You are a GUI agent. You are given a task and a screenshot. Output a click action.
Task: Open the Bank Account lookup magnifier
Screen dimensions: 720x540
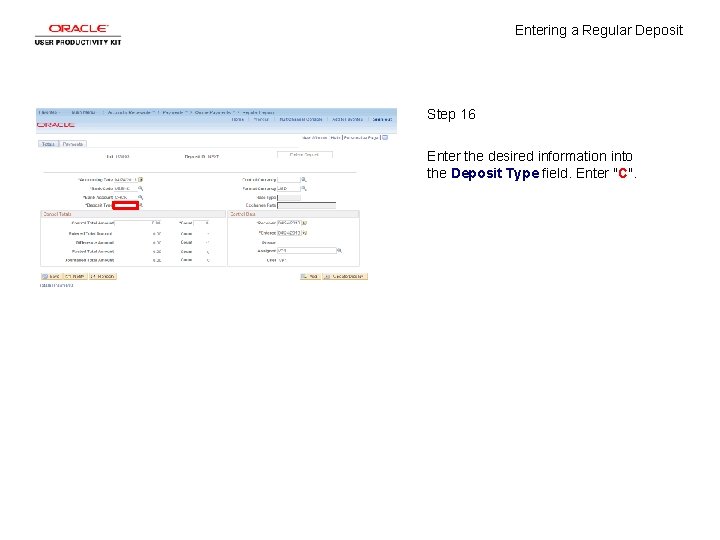141,197
